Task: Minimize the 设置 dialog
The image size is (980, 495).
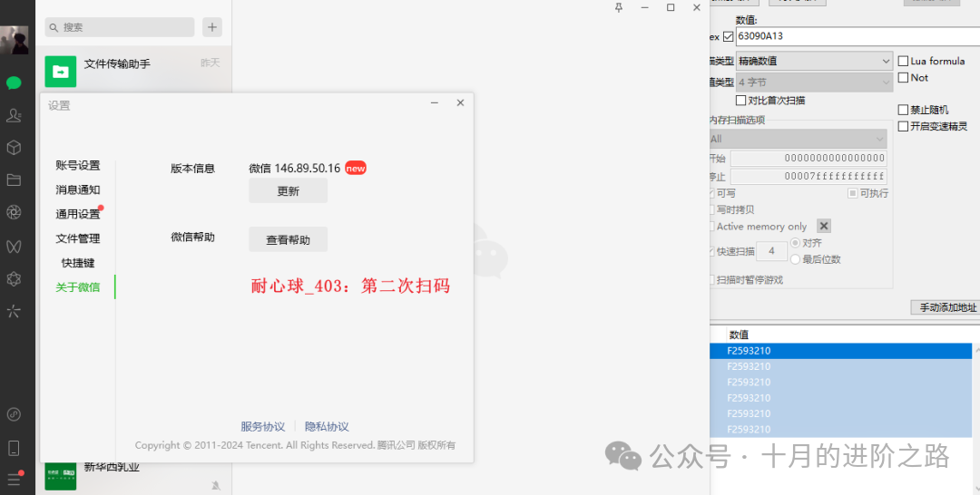Action: [435, 102]
